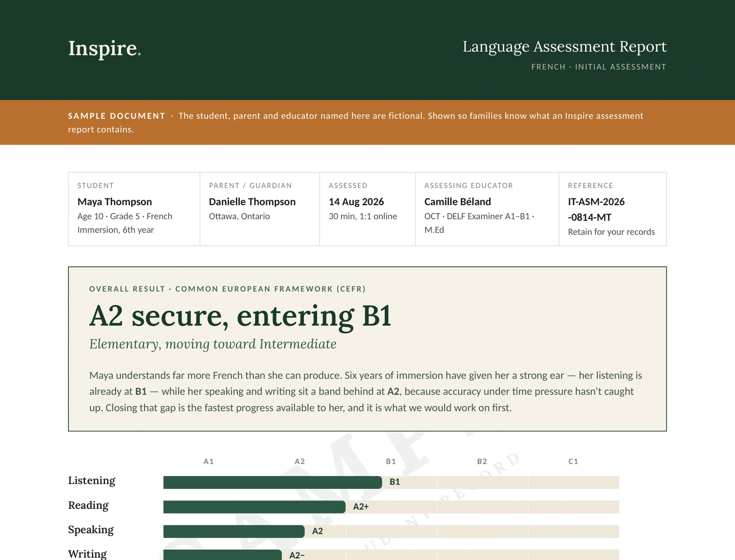
Task: Click the Elementary, moving toward Intermediate subtitle
Action: (213, 344)
